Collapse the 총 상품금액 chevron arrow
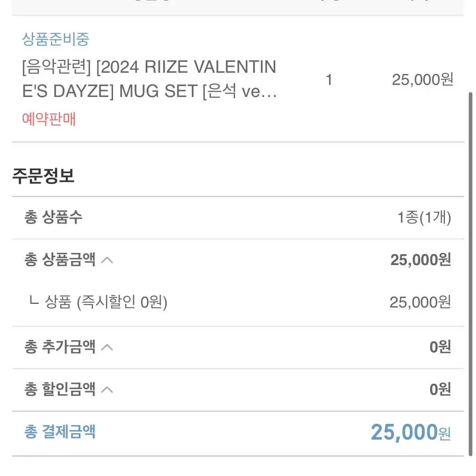Viewport: 476px width, 476px height. 107,260
